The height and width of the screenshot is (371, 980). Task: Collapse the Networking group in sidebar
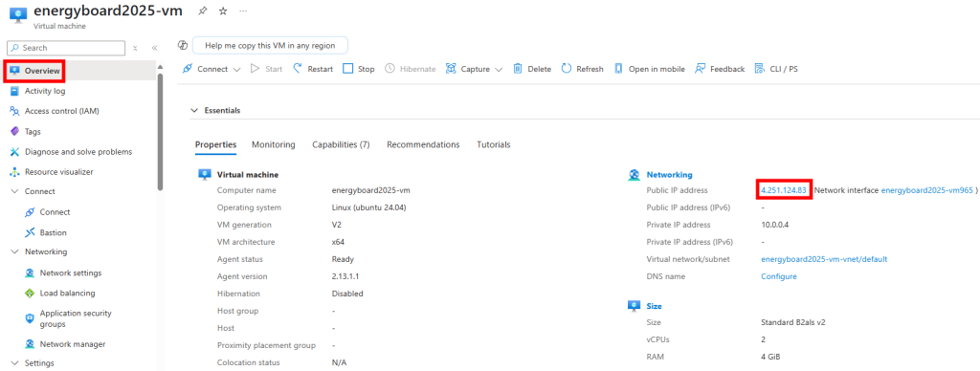[14, 251]
